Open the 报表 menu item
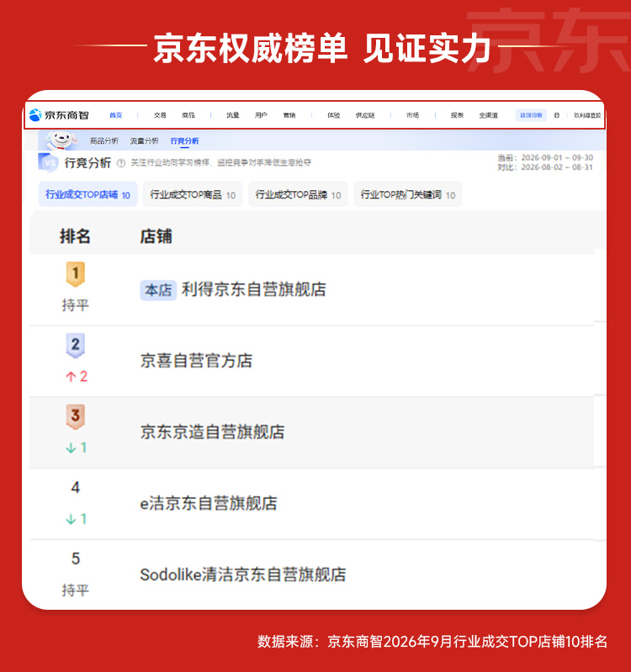Viewport: 631px width, 672px height. pyautogui.click(x=457, y=115)
